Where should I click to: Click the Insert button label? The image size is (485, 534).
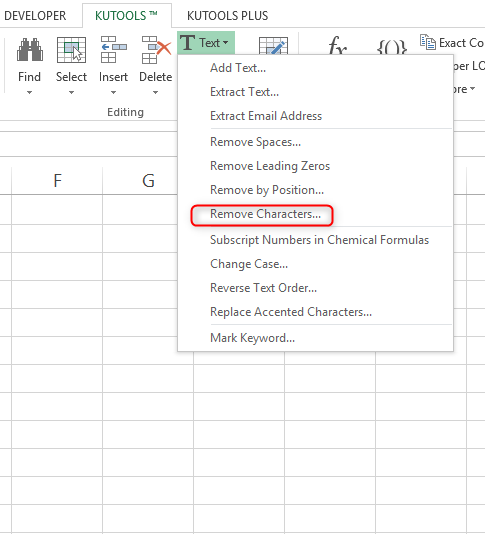pyautogui.click(x=113, y=77)
